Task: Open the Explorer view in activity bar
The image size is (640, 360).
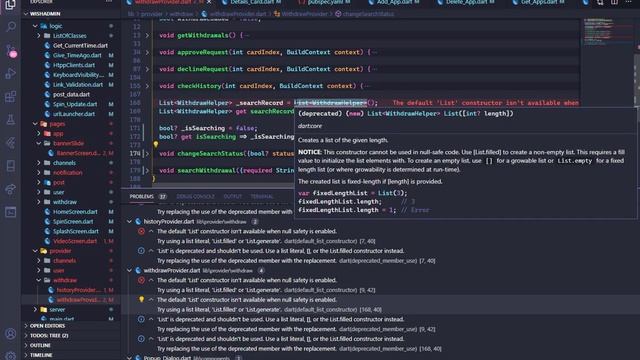Action: [10, 5]
